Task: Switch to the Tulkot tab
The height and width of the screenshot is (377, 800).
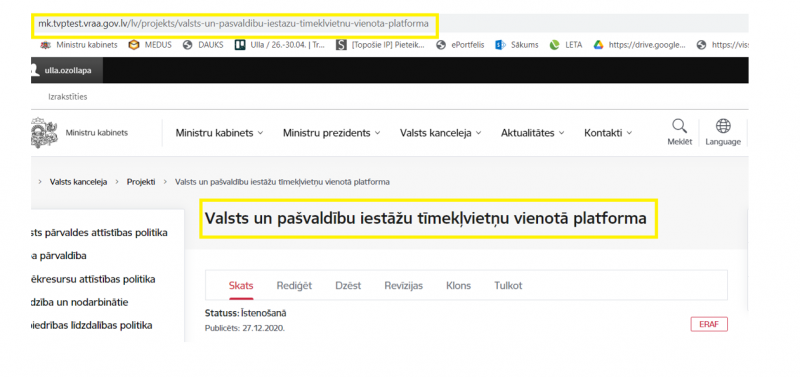Action: (x=508, y=286)
